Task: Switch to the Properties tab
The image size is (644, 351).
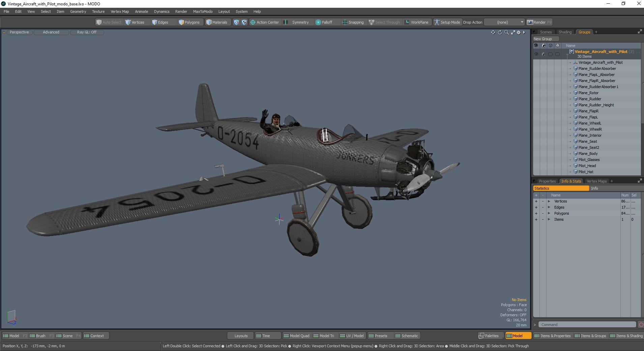Action: (547, 181)
